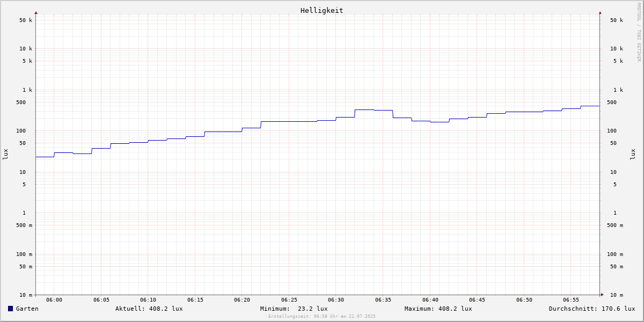This screenshot has height=322, width=644.
Task: Click the 06:15 time axis label
Action: 195,300
